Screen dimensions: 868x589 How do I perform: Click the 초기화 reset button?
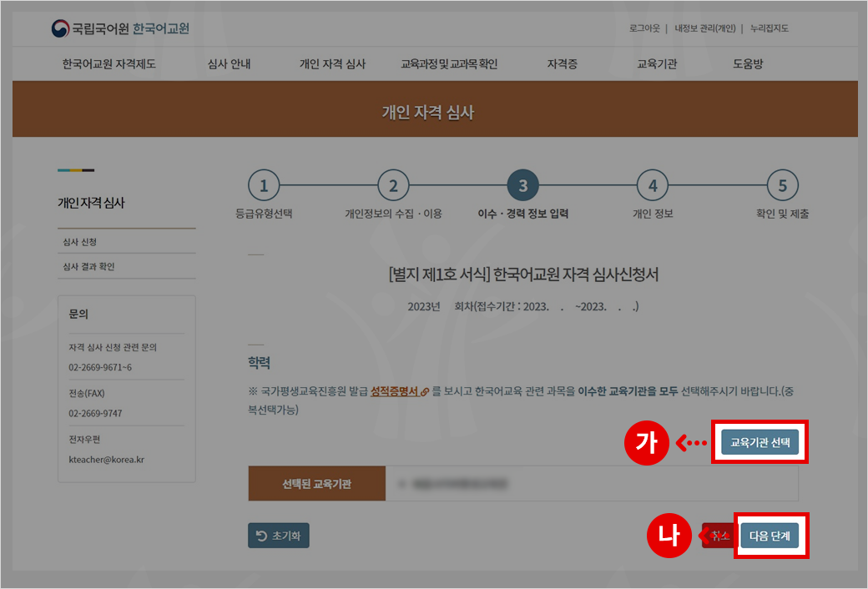[279, 536]
